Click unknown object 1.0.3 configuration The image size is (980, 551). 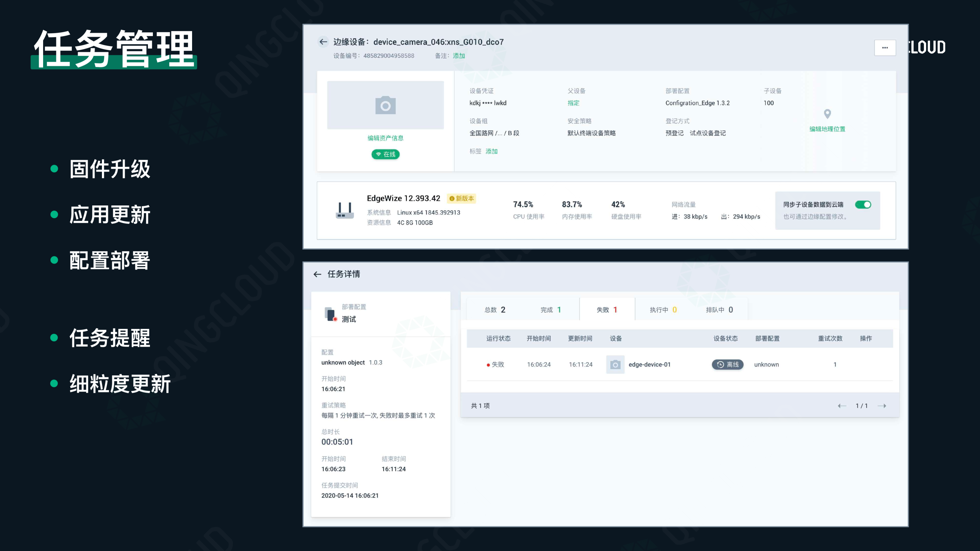(352, 363)
